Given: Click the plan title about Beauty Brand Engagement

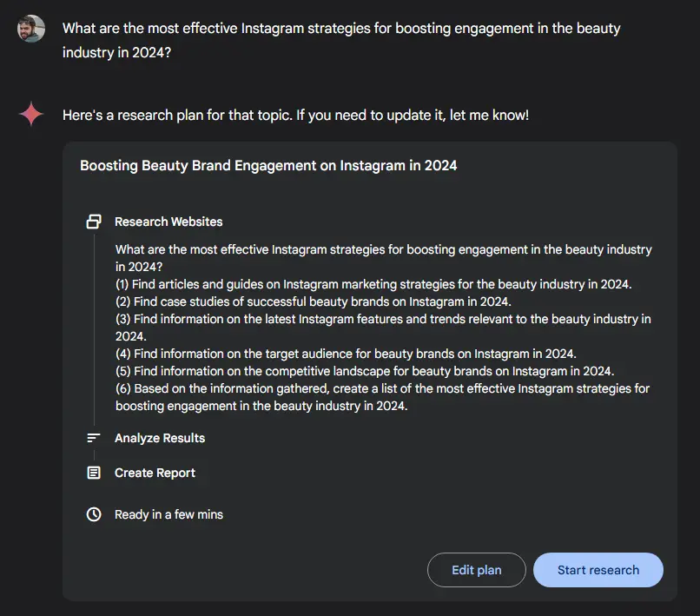Looking at the screenshot, I should [x=268, y=165].
